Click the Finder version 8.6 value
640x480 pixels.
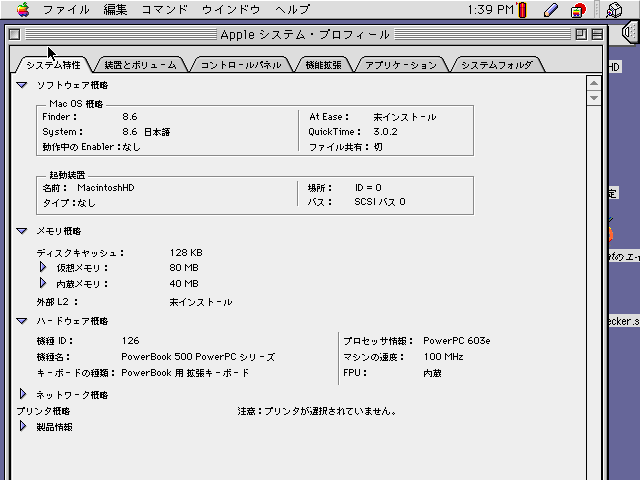(x=130, y=117)
